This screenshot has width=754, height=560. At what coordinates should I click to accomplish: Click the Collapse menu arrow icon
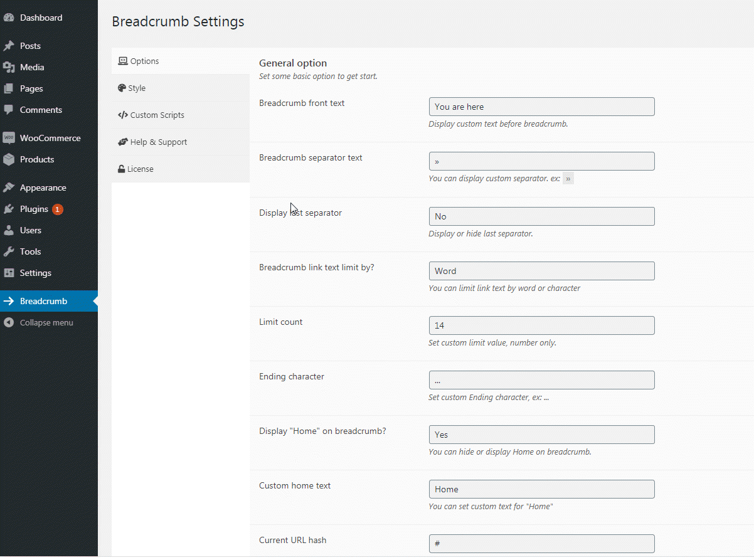(9, 322)
